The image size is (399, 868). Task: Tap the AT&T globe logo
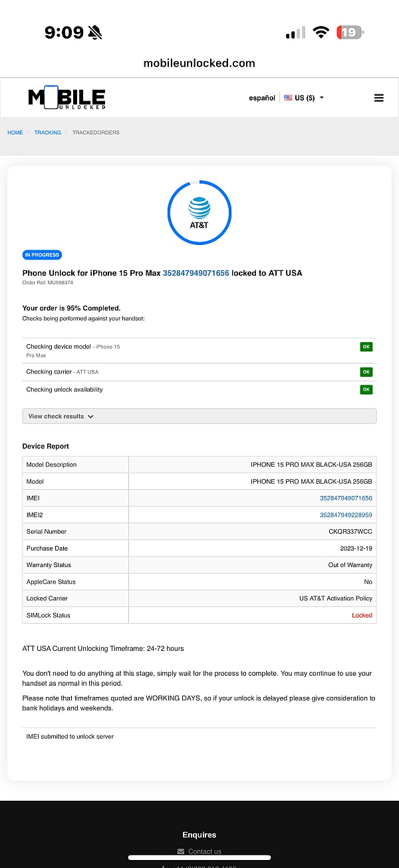(x=199, y=208)
